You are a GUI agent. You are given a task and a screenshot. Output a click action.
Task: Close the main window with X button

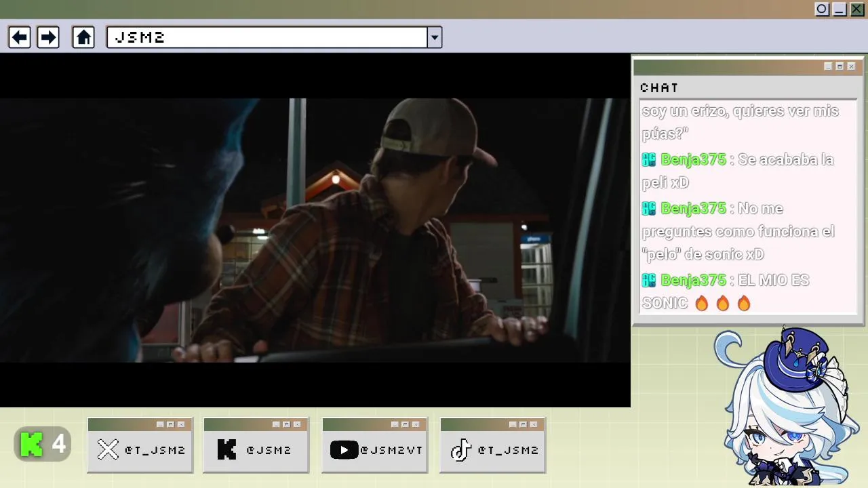pos(857,9)
